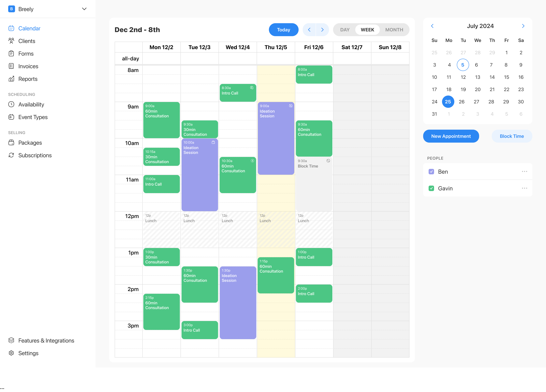The width and height of the screenshot is (546, 392).
Task: Open the Packages icon under Selling
Action: 11,142
